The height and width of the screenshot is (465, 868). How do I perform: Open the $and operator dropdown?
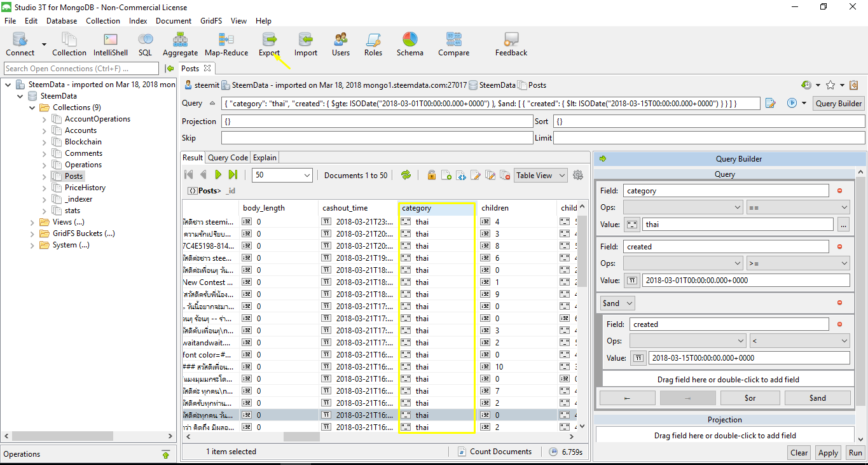point(617,303)
